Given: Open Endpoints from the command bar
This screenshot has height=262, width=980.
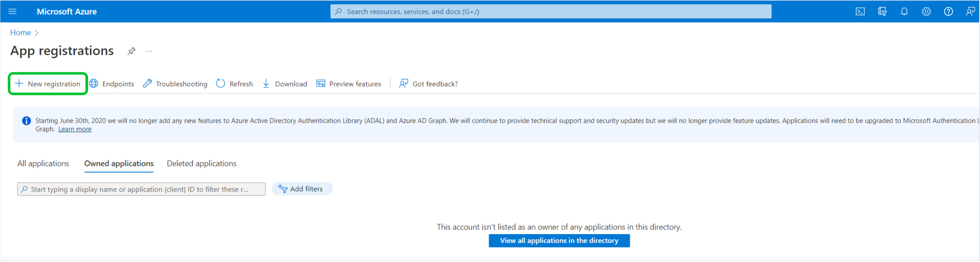Looking at the screenshot, I should 111,84.
